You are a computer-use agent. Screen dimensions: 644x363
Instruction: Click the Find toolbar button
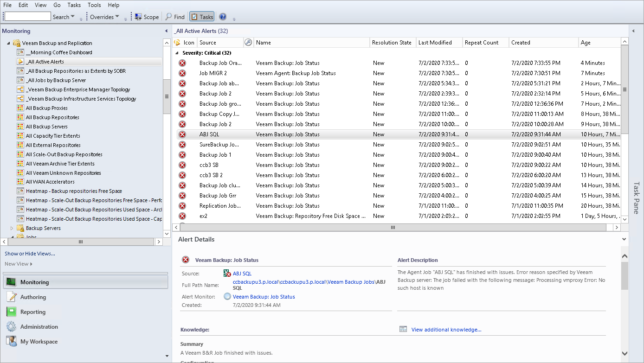point(175,17)
